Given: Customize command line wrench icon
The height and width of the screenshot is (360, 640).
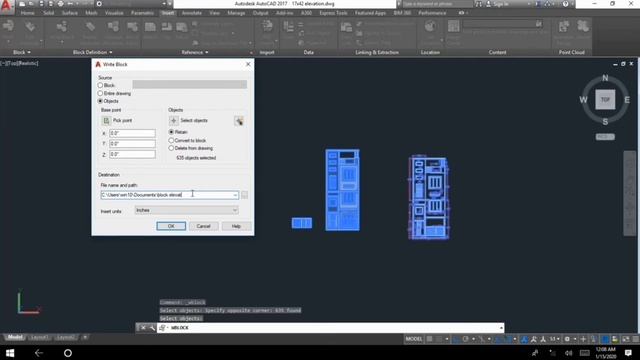Looking at the screenshot, I should pyautogui.click(x=152, y=328).
